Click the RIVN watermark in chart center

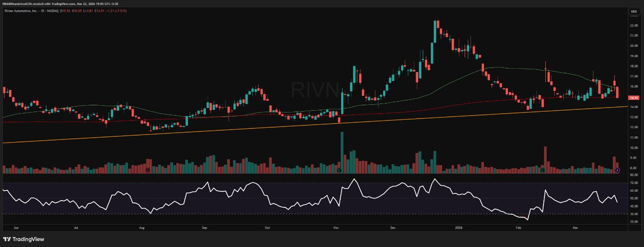click(x=314, y=90)
